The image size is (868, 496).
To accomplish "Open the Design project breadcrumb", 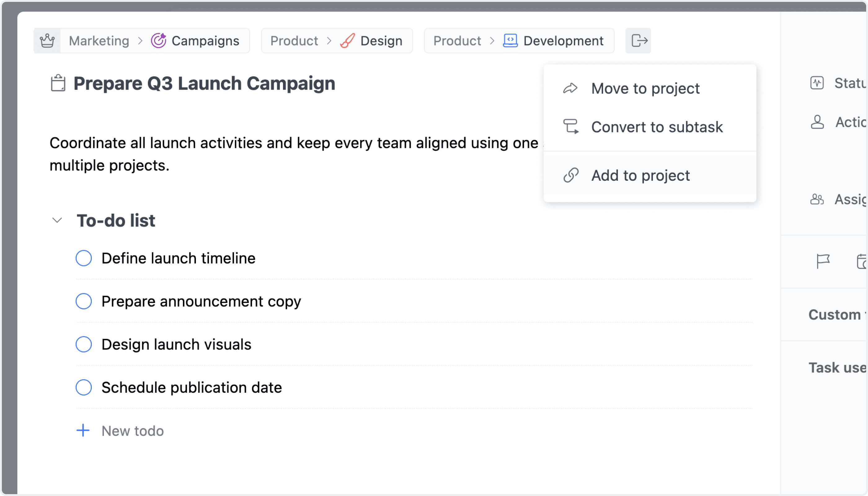I will 381,41.
